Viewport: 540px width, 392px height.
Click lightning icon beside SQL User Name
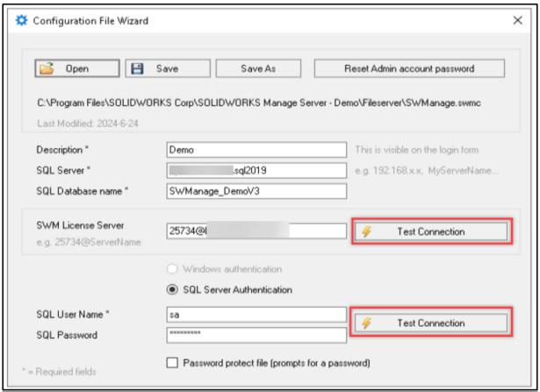pyautogui.click(x=366, y=323)
